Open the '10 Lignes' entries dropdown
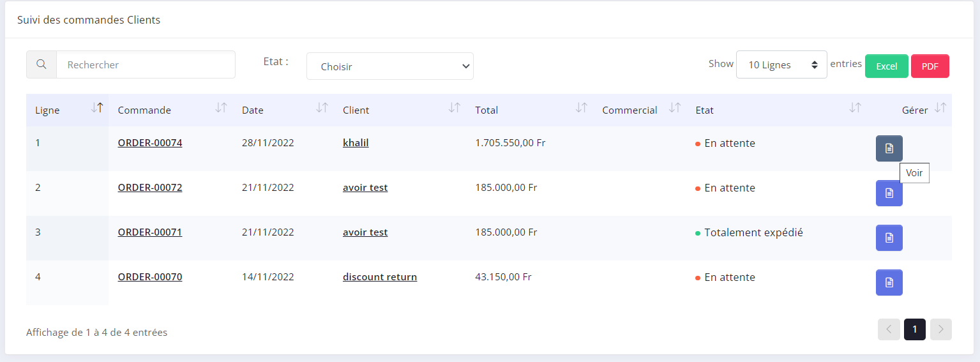This screenshot has width=980, height=362. (x=781, y=64)
